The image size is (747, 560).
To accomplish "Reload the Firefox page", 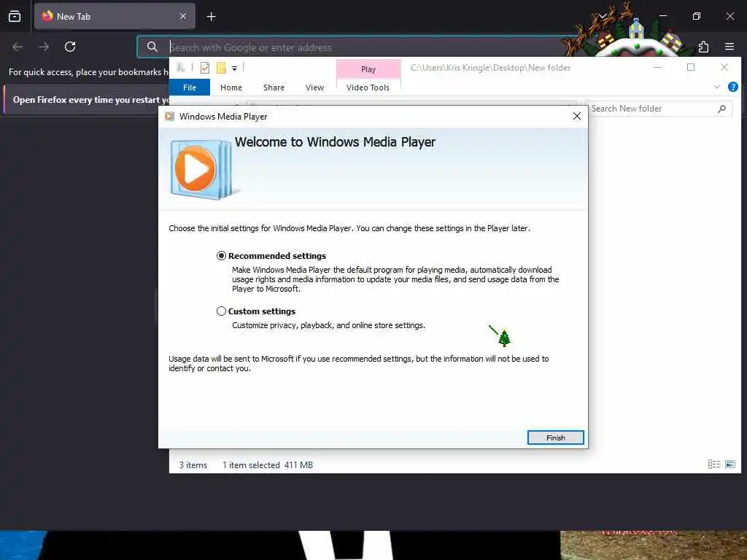I will pyautogui.click(x=70, y=47).
